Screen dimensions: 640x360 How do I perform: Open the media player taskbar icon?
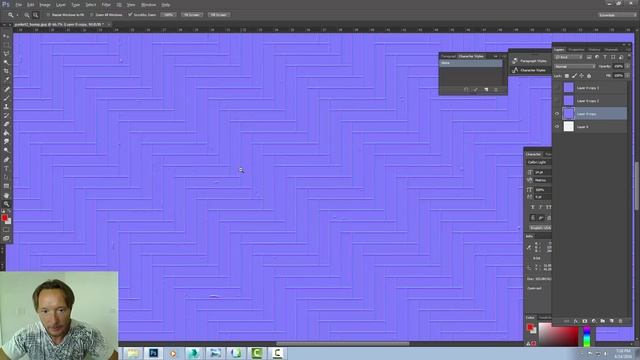173,353
